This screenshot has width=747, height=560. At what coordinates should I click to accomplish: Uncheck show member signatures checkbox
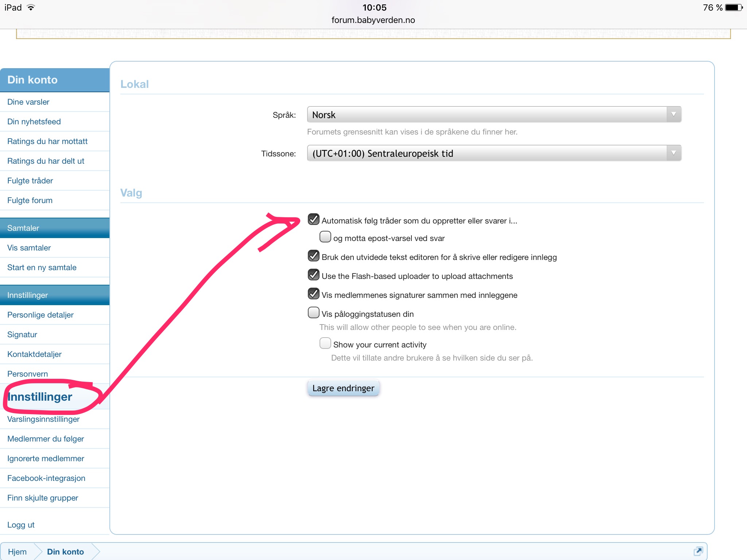313,294
